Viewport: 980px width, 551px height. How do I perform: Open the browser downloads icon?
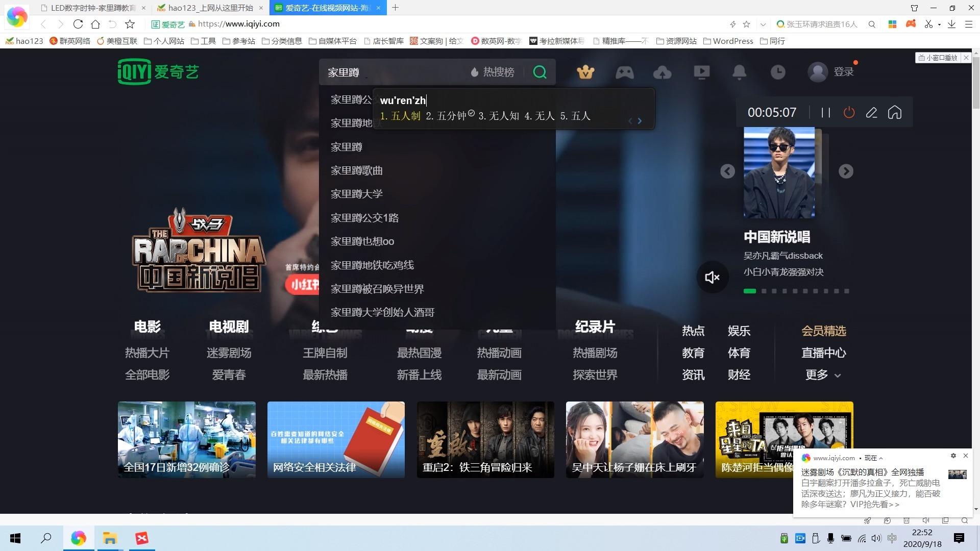(951, 24)
